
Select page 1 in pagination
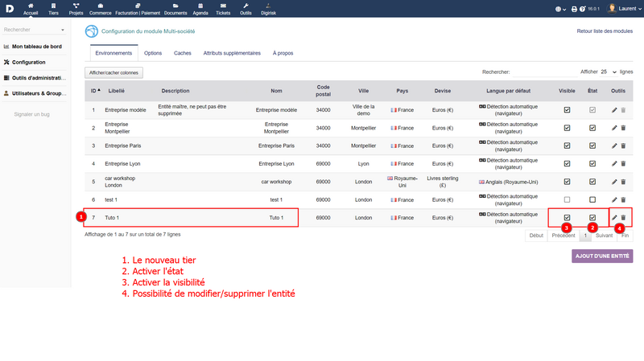(585, 236)
